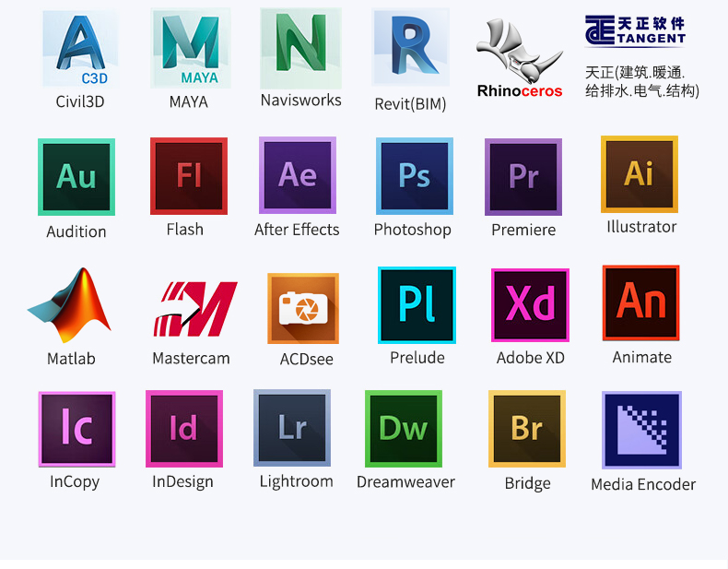Image resolution: width=728 pixels, height=569 pixels.
Task: Select the "Adobe XD" label
Action: [x=531, y=358]
